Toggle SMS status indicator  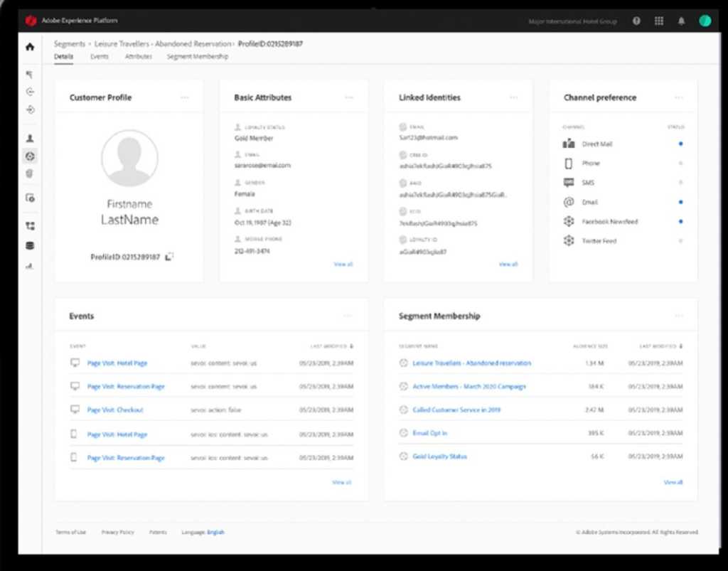pyautogui.click(x=680, y=183)
